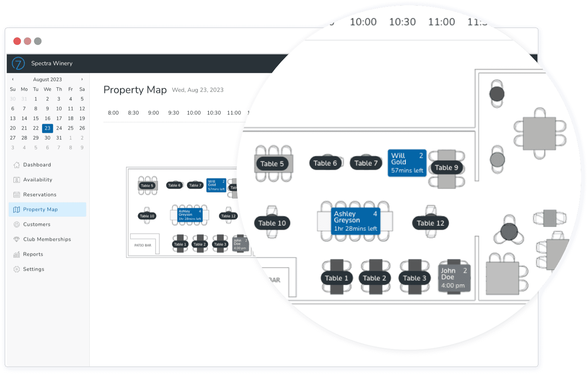Screen dimensions: 588x374
Task: Click the Reservations calendar icon
Action: tap(17, 195)
